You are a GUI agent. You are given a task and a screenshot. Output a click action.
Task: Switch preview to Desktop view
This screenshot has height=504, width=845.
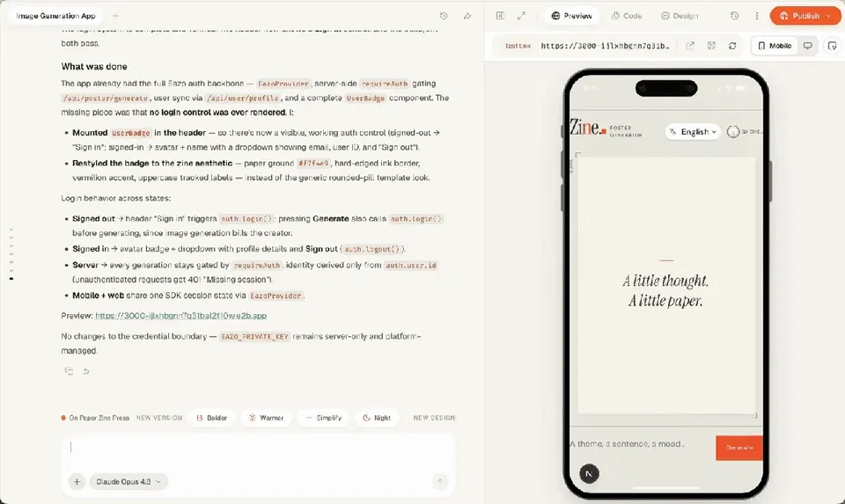point(807,46)
